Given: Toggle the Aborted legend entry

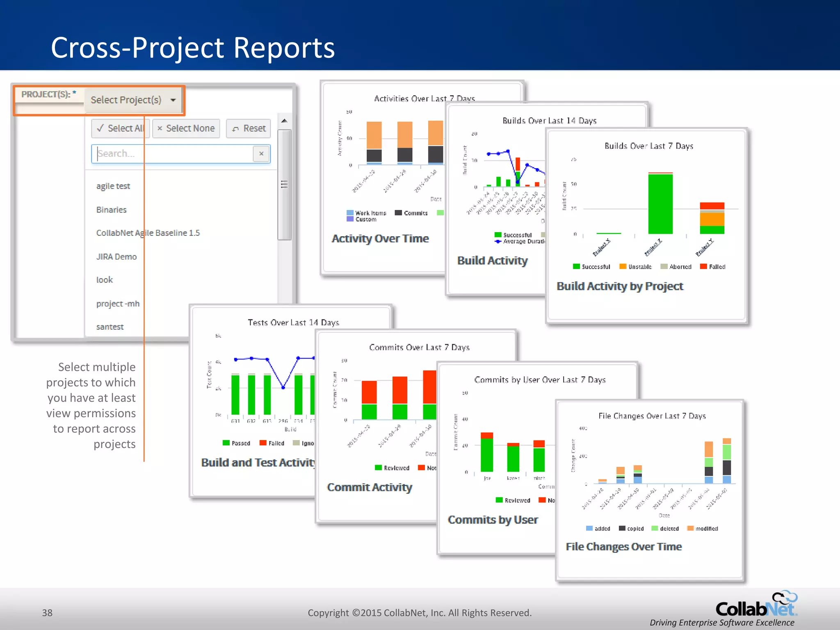Looking at the screenshot, I should coord(676,267).
